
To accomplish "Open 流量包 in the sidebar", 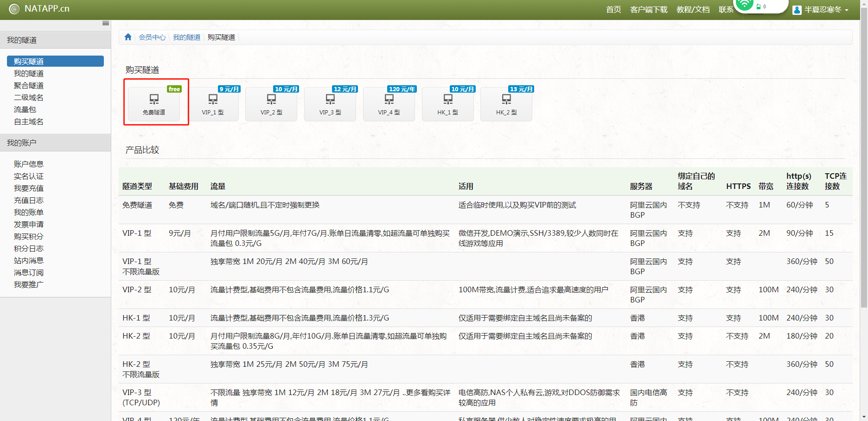I will tap(25, 109).
